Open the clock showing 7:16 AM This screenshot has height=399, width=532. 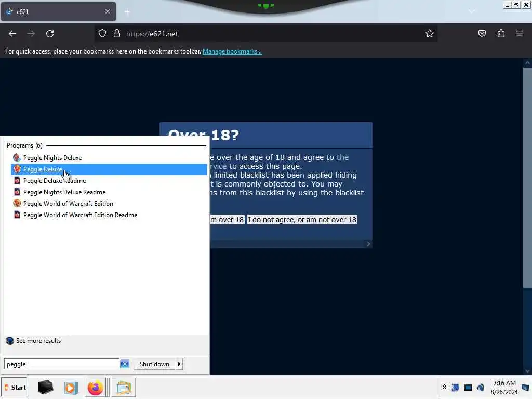click(x=504, y=388)
